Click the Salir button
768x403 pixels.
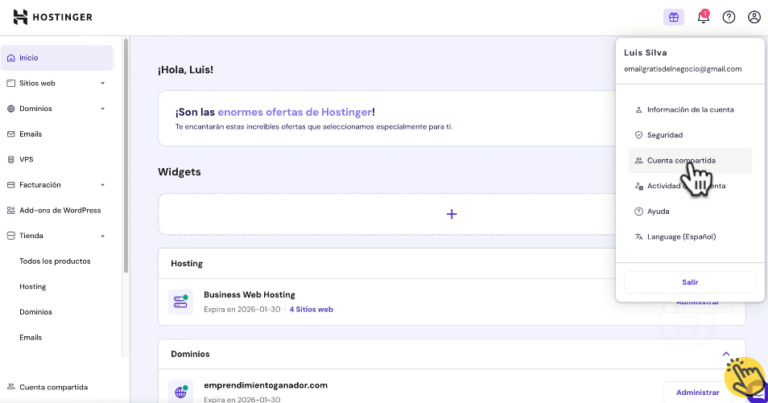[690, 282]
